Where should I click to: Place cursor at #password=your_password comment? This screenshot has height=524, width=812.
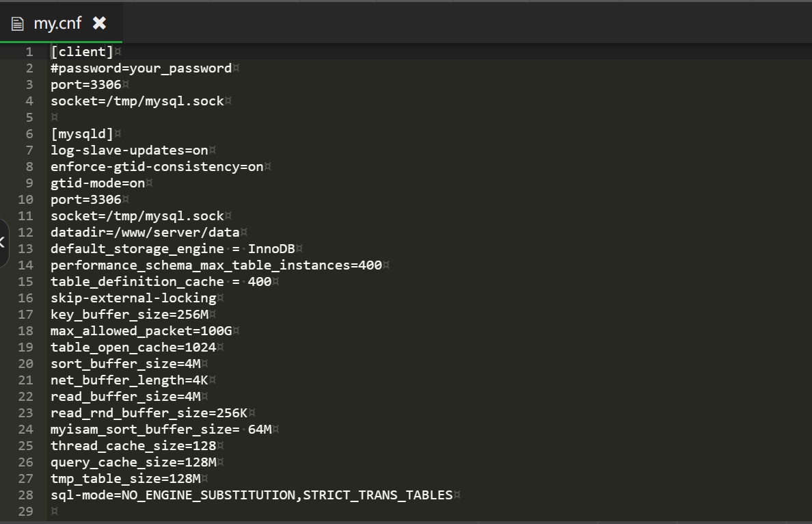pyautogui.click(x=141, y=68)
